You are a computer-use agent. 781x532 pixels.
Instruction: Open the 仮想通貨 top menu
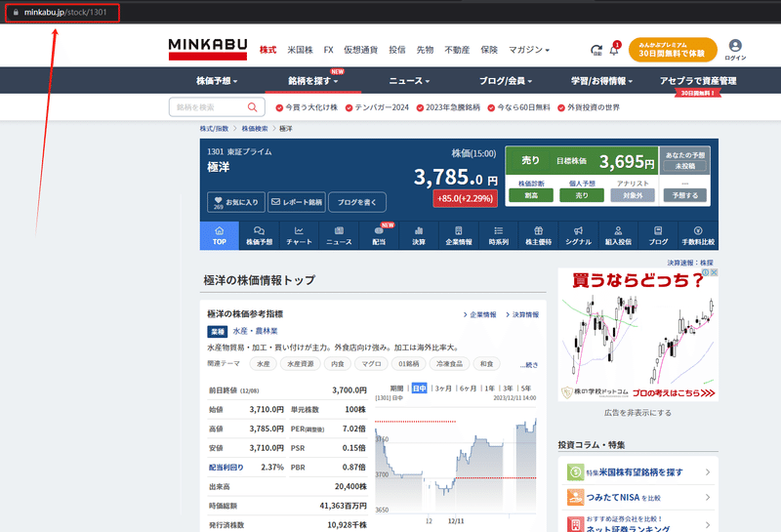360,50
